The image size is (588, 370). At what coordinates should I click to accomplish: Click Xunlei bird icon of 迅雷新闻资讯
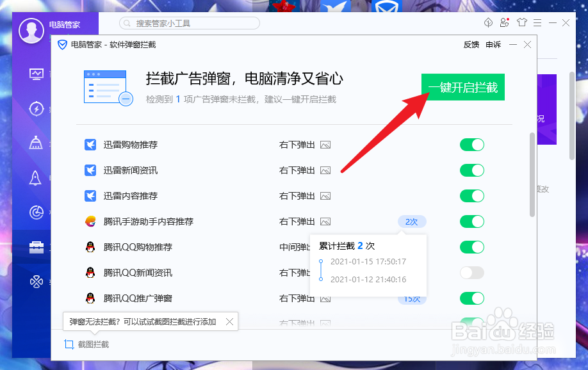point(90,170)
